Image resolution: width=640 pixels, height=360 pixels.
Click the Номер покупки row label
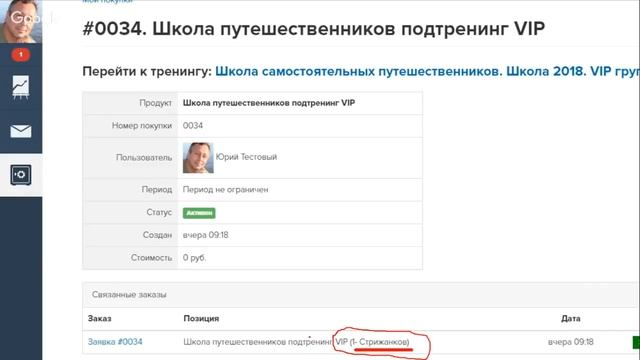click(142, 126)
